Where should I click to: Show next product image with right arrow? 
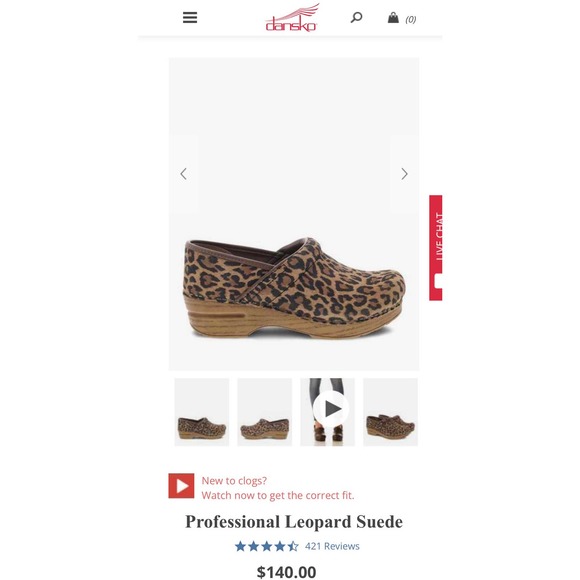tap(404, 174)
